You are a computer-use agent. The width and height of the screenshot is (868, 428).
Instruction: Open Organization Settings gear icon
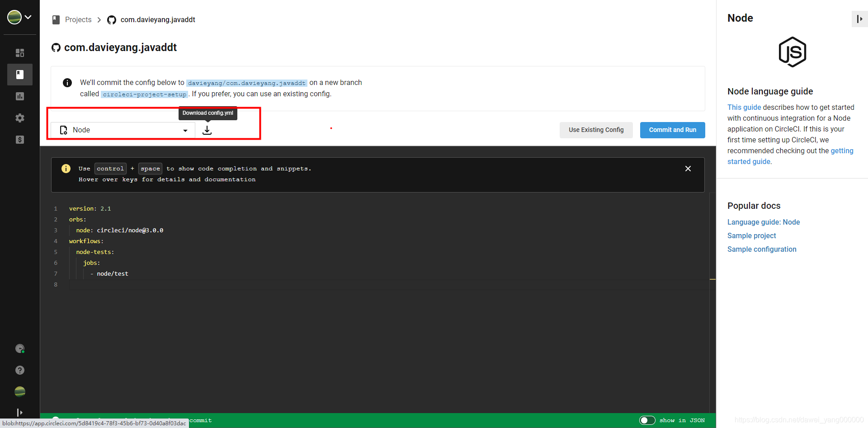tap(20, 118)
